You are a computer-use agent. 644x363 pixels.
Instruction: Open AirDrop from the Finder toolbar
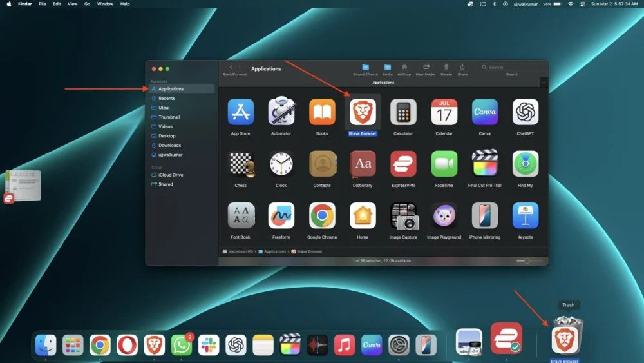(404, 67)
